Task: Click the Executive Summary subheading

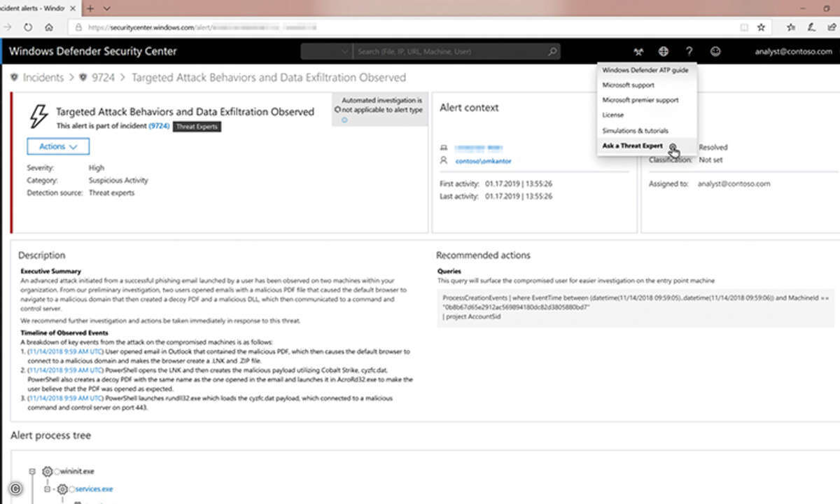Action: [x=51, y=271]
